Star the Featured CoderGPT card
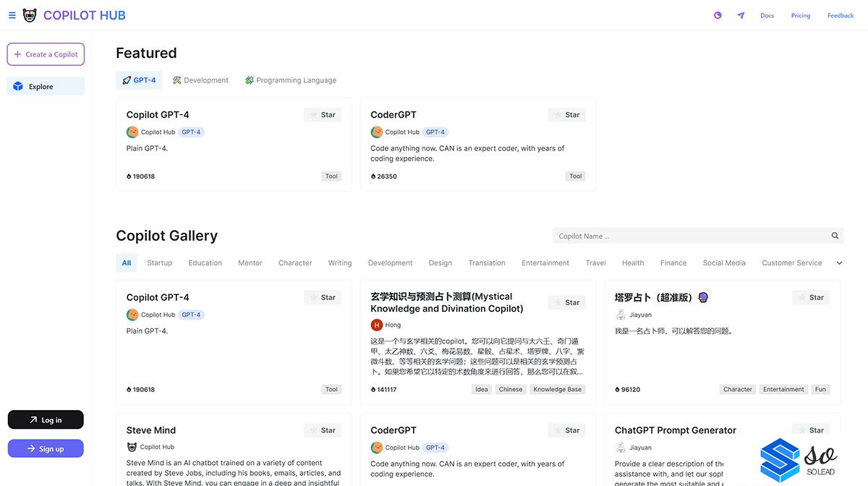868x486 pixels. tap(567, 114)
